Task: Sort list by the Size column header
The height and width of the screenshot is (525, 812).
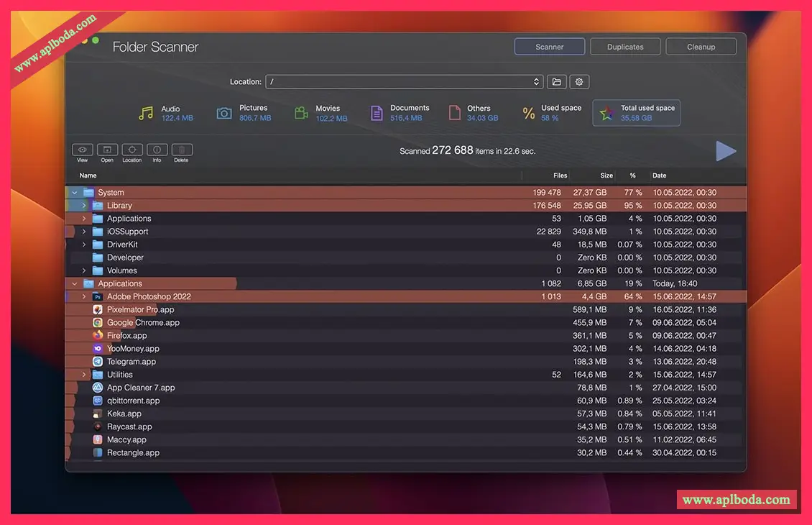Action: (606, 175)
